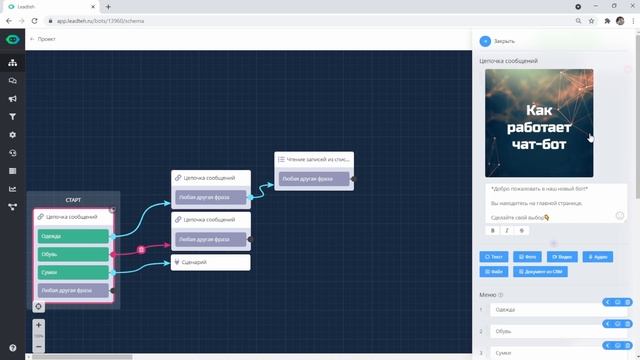The height and width of the screenshot is (360, 640).
Task: Click the arrow icon on Сумки menu item
Action: [607, 345]
